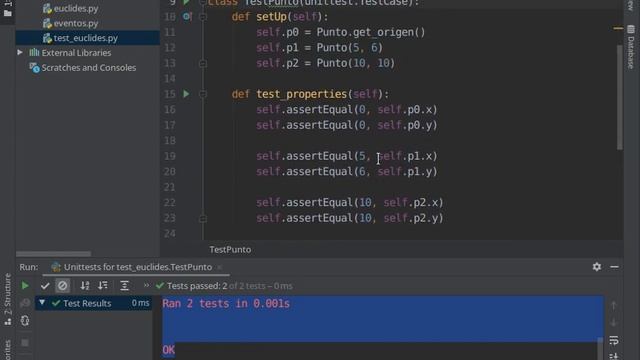Image resolution: width=640 pixels, height=360 pixels.
Task: Open the Structure tool window
Action: pyautogui.click(x=7, y=299)
